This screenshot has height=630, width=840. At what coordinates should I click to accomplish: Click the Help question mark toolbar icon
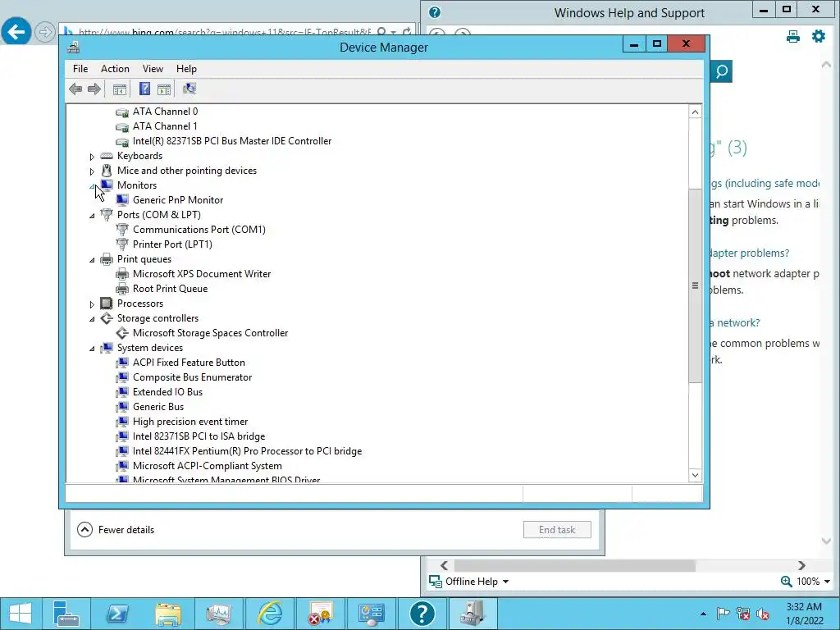(x=144, y=89)
